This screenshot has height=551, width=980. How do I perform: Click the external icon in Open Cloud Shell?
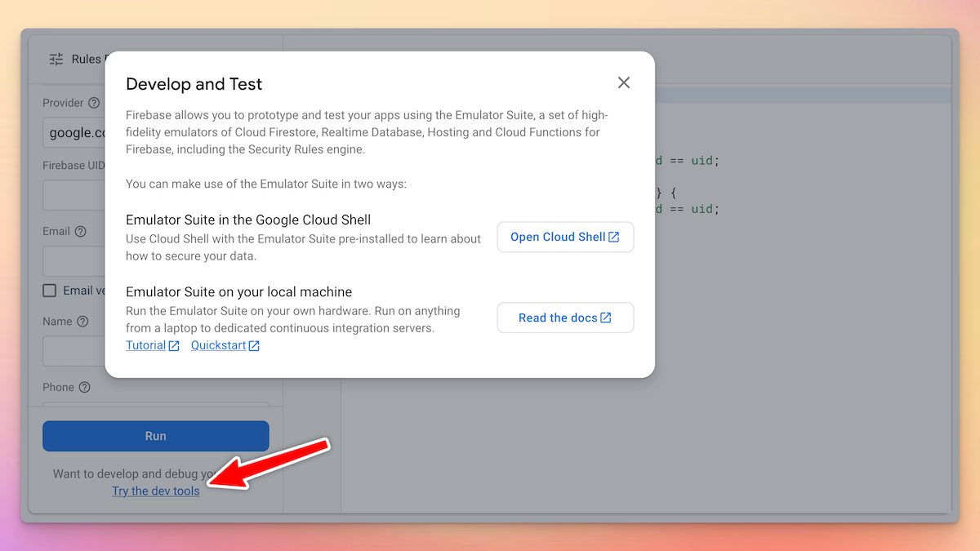pos(614,237)
